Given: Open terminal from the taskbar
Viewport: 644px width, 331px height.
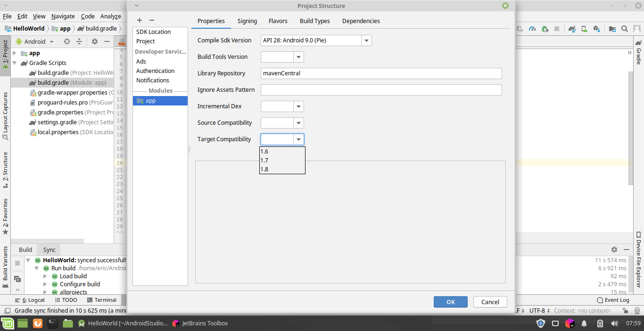Looking at the screenshot, I should [x=53, y=323].
